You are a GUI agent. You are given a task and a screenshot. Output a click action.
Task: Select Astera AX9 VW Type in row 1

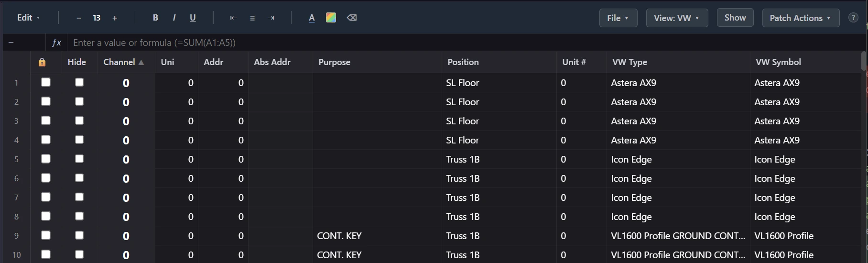tap(678, 83)
